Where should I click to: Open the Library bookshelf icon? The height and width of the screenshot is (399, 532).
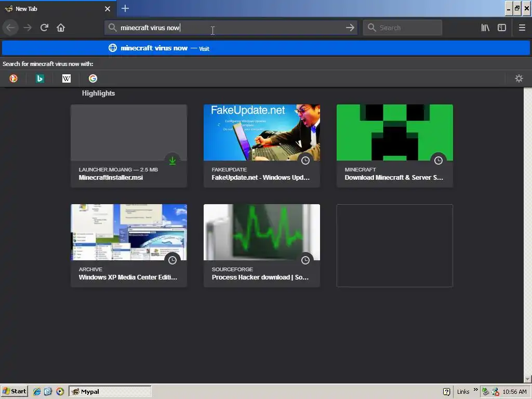pyautogui.click(x=485, y=28)
